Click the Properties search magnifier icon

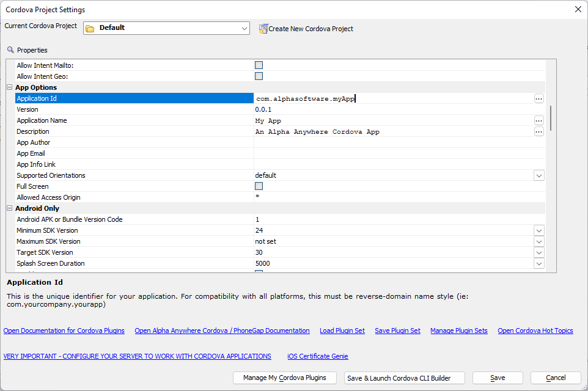coord(10,50)
